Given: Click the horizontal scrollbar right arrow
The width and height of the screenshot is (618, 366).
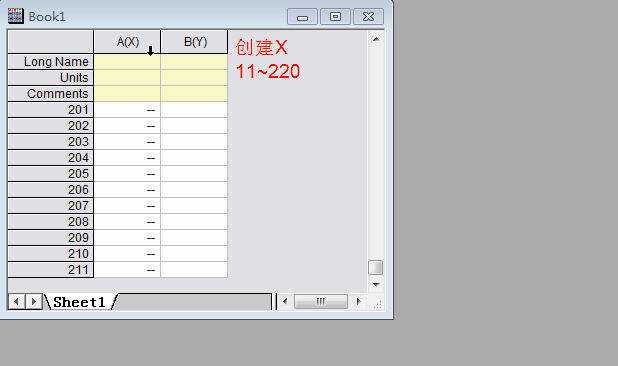Looking at the screenshot, I should click(x=358, y=302).
